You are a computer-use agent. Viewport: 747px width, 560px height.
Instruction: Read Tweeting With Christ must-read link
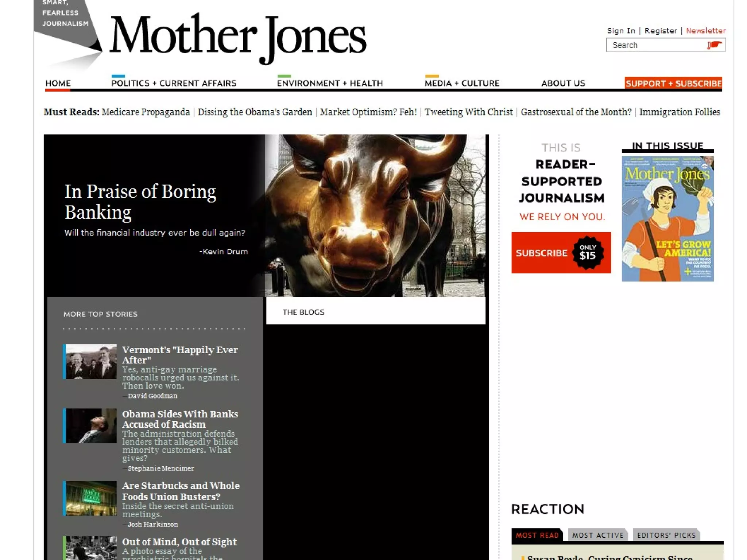tap(468, 112)
